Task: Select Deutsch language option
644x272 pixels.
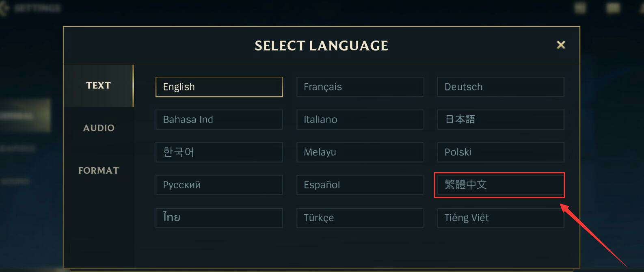Action: point(500,87)
